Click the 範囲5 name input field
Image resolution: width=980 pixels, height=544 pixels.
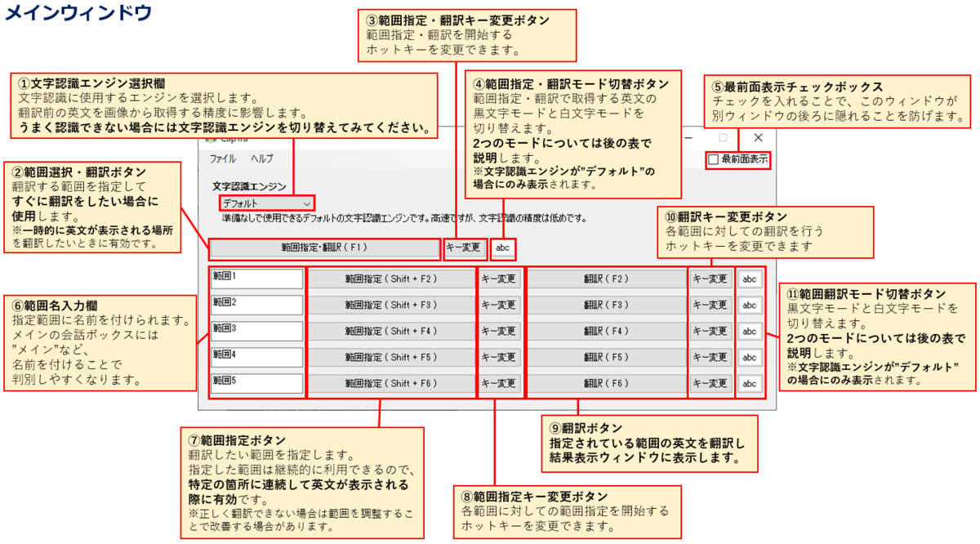(256, 383)
